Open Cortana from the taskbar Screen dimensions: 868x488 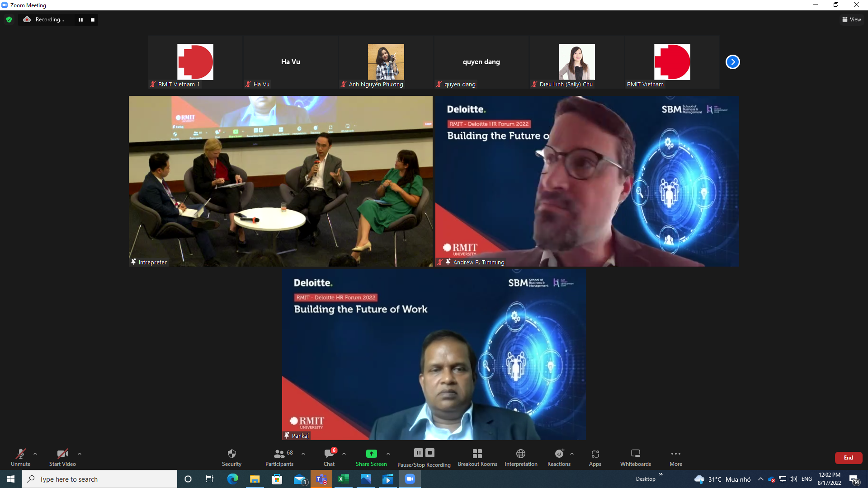click(x=188, y=479)
